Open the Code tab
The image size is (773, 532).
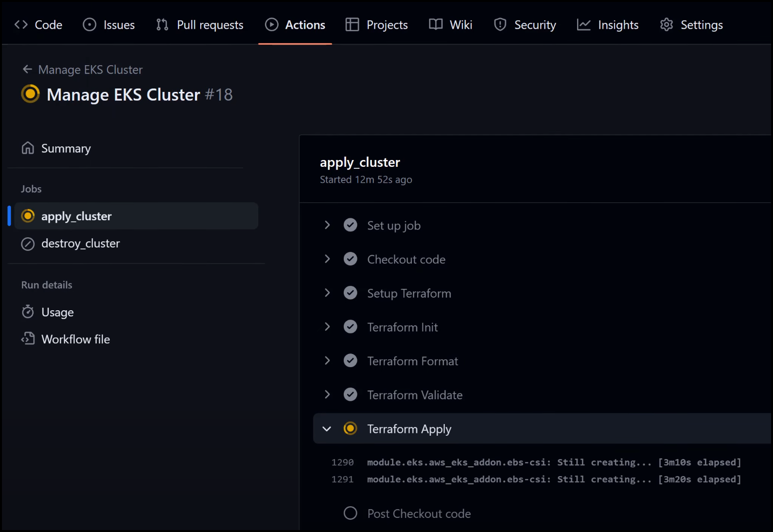(38, 25)
